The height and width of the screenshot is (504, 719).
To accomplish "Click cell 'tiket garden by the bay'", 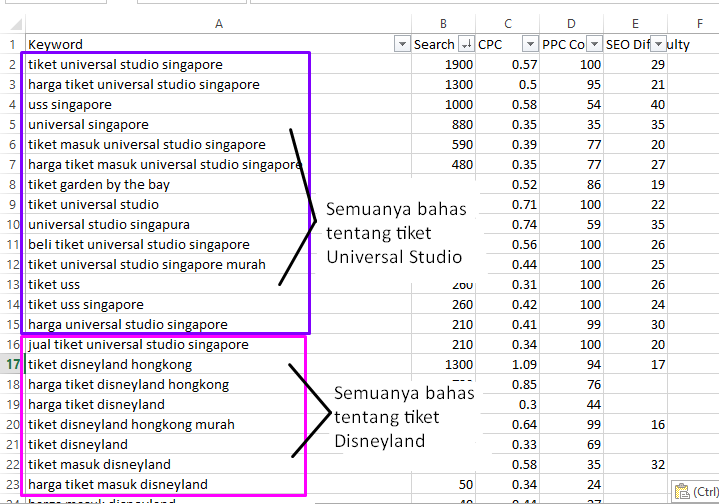I will (x=218, y=184).
